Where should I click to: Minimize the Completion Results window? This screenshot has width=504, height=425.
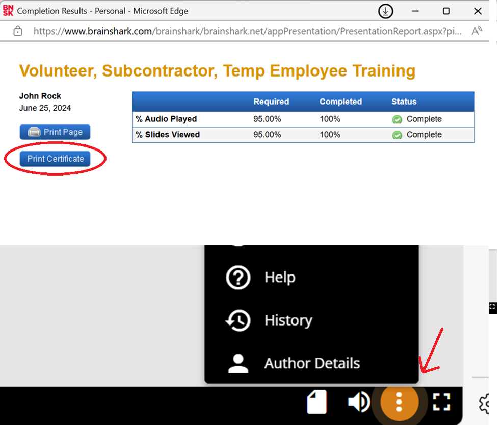point(415,11)
